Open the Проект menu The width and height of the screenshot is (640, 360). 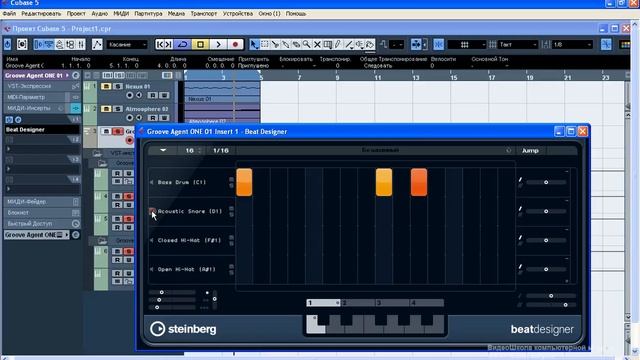76,13
